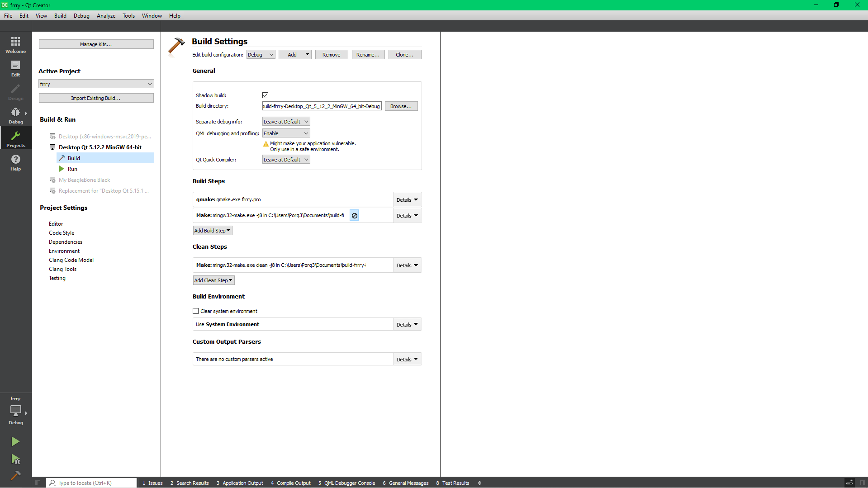This screenshot has width=868, height=488.
Task: Open QML debugging and profiling dropdown
Action: [286, 133]
